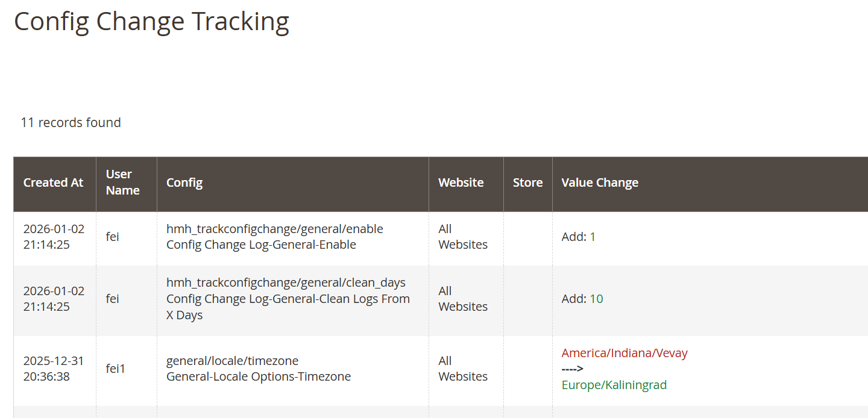Click the 11 records found text
This screenshot has width=868, height=418.
pyautogui.click(x=71, y=122)
